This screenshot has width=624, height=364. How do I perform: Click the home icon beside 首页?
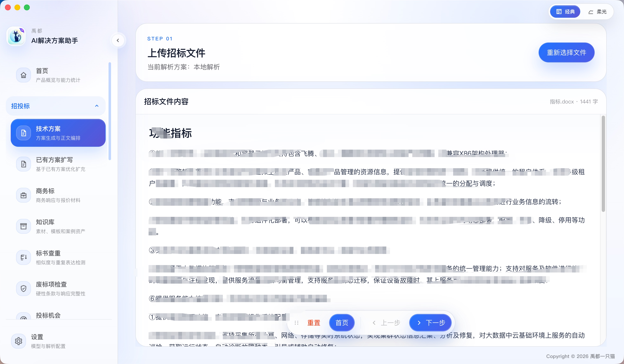click(24, 75)
